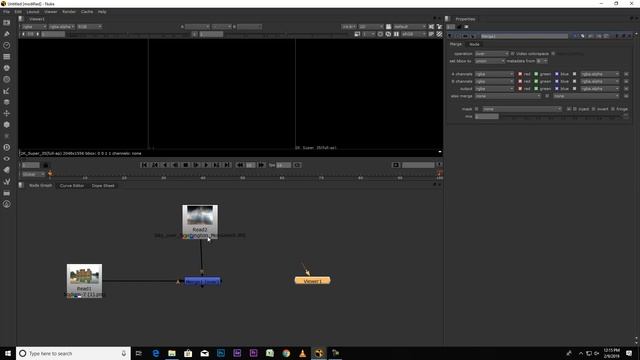The image size is (640, 360).
Task: Enable the mask inject checkbox
Action: point(575,109)
